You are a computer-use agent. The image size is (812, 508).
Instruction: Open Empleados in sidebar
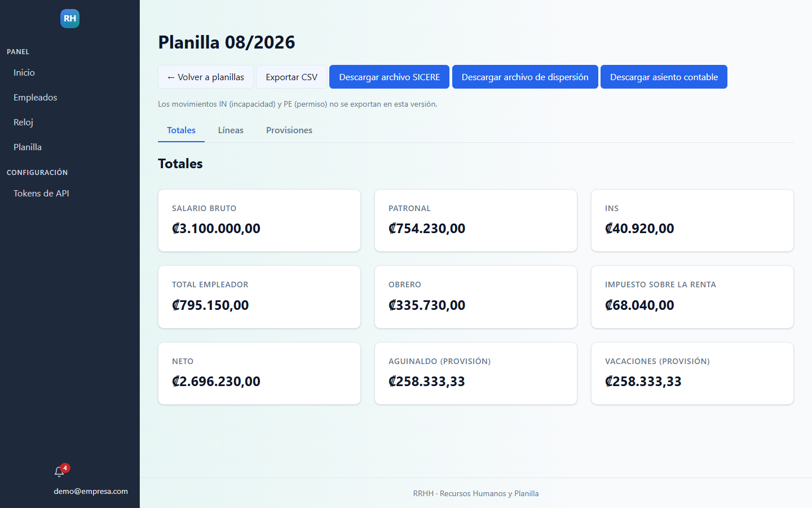36,97
